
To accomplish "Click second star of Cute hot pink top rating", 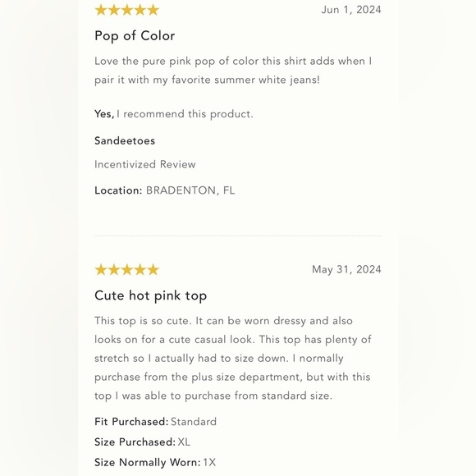I will point(113,269).
